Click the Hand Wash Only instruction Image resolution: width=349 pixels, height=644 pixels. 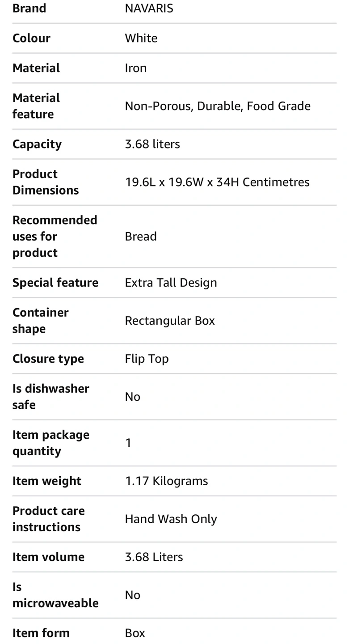(171, 519)
